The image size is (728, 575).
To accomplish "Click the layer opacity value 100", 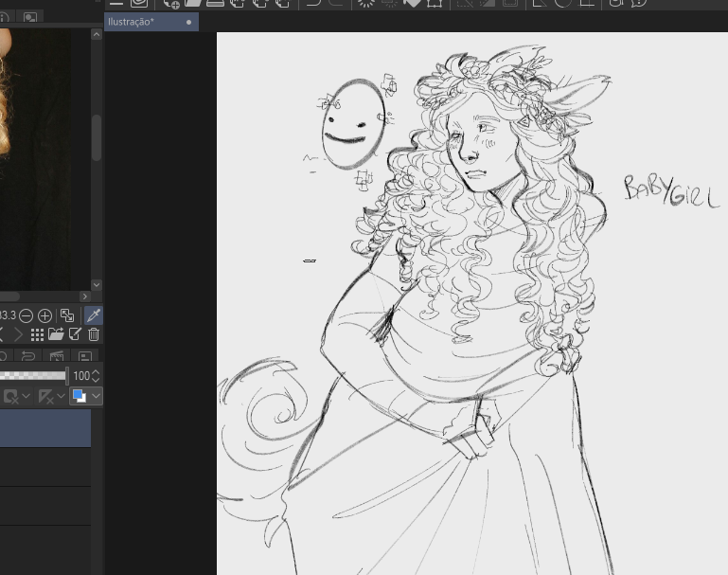I will coord(81,376).
